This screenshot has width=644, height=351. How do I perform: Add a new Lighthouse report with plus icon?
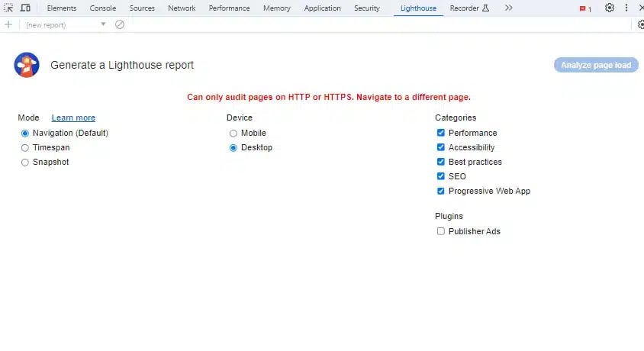pos(8,24)
